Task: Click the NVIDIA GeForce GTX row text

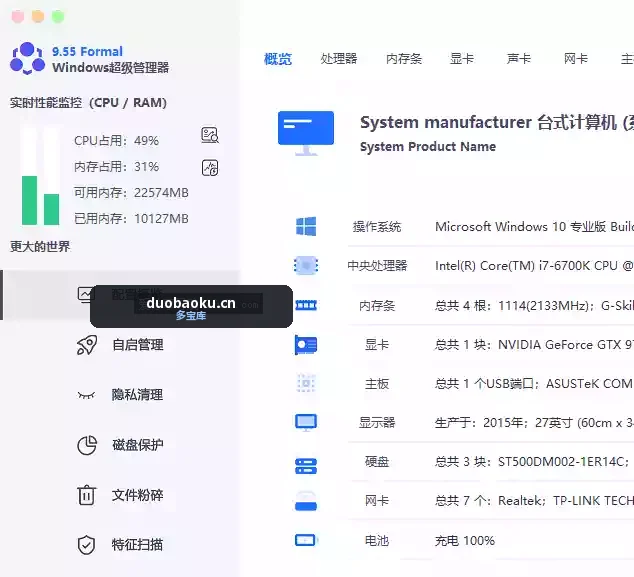Action: point(535,345)
